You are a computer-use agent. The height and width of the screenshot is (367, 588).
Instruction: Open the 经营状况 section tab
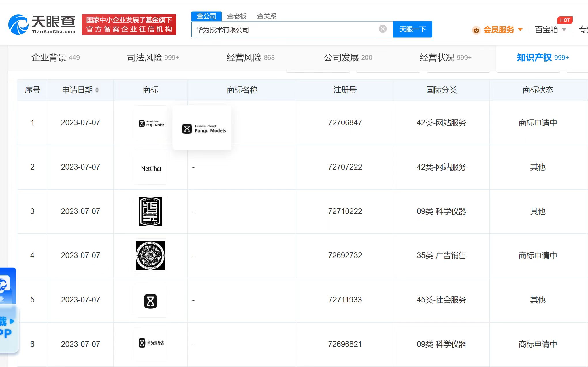pos(445,58)
